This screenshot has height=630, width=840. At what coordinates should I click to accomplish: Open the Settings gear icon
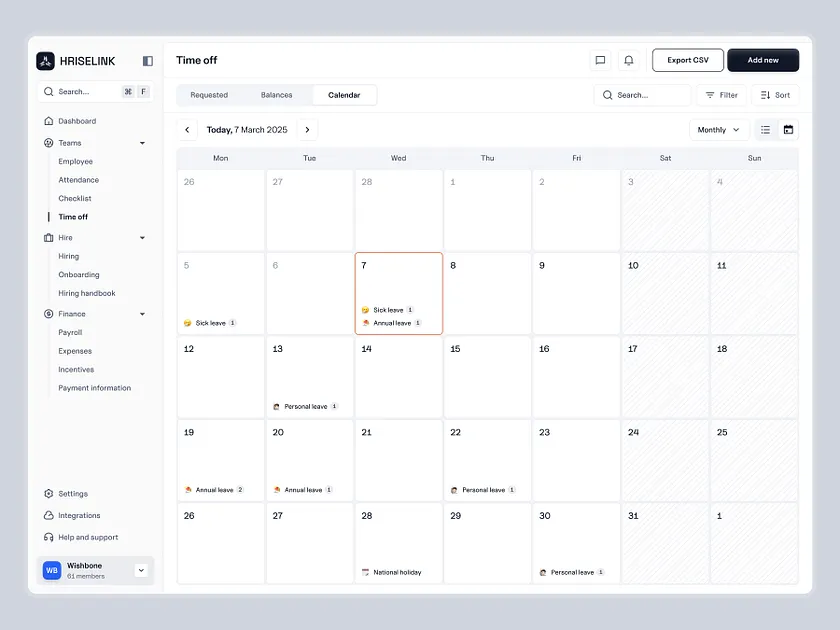(x=49, y=493)
